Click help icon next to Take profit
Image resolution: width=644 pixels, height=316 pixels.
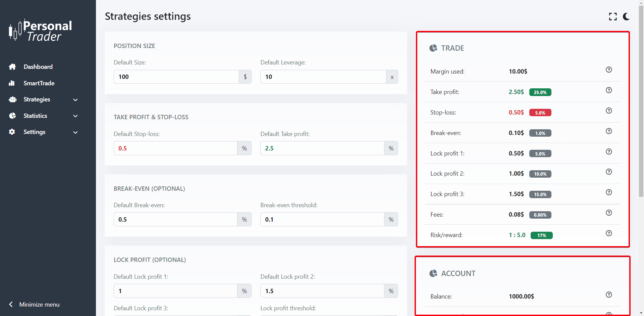pyautogui.click(x=609, y=90)
